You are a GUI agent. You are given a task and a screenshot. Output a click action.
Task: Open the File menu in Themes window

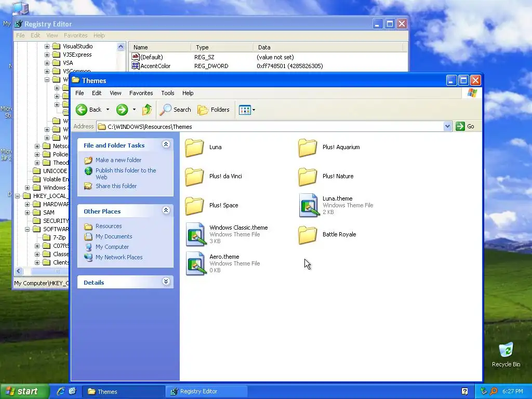(79, 93)
